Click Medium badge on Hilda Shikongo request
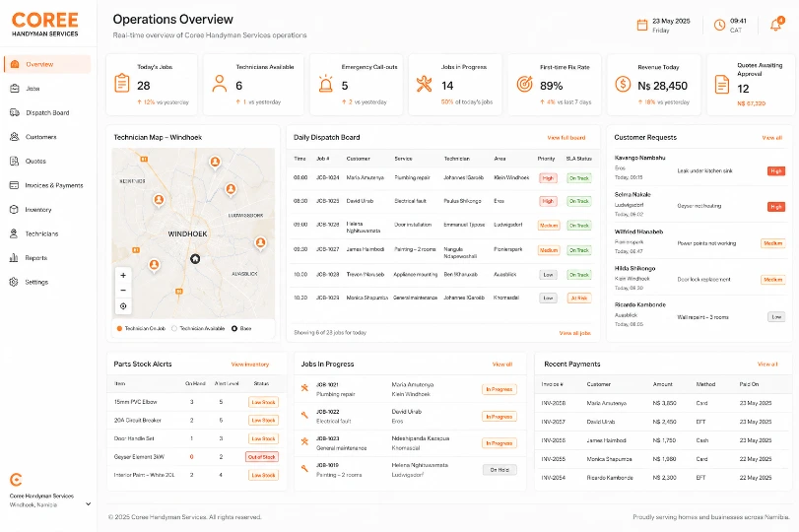Screen dimensions: 799x532 pos(773,280)
